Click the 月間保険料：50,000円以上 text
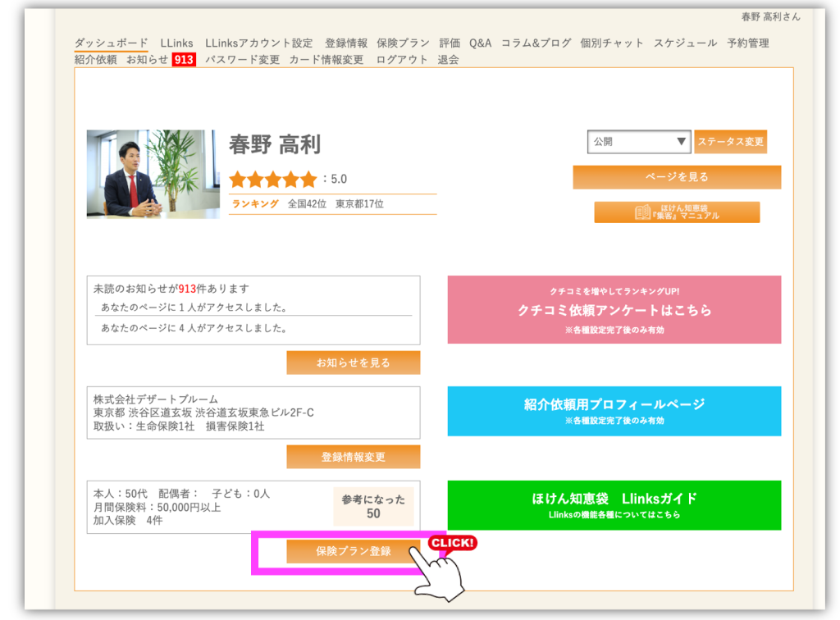This screenshot has height=620, width=840. tap(157, 508)
